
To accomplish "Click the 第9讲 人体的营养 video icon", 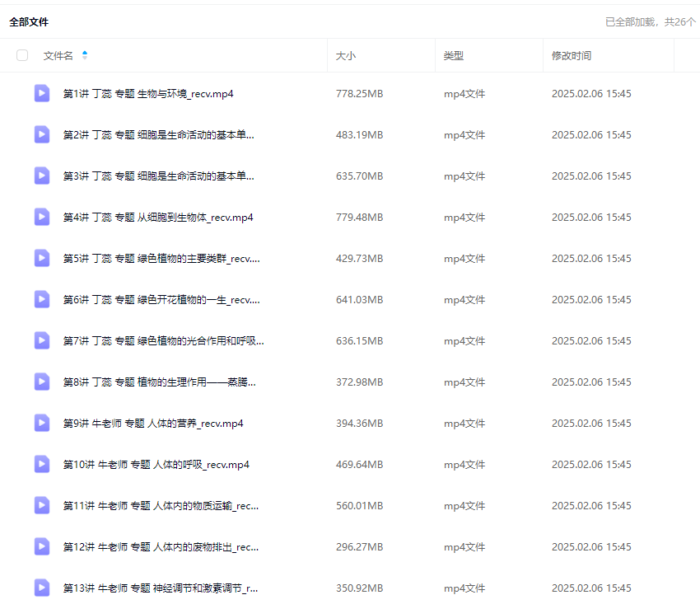I will (x=42, y=423).
